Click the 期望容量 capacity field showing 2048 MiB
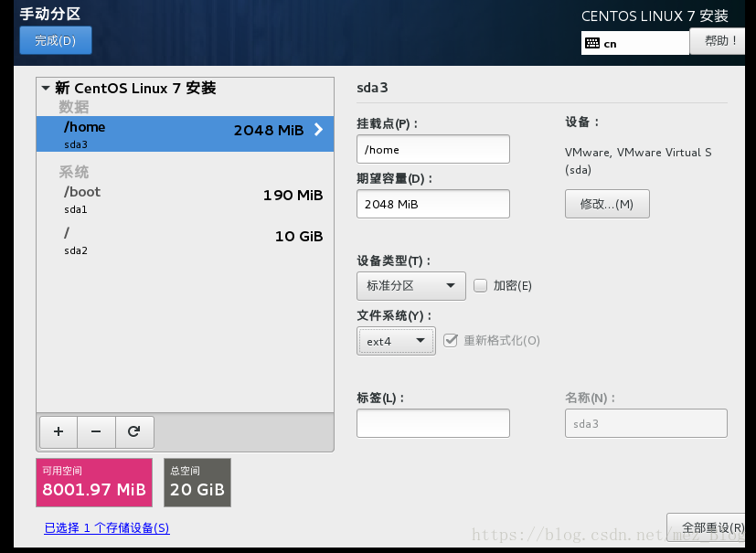Image resolution: width=756 pixels, height=553 pixels. click(x=432, y=203)
